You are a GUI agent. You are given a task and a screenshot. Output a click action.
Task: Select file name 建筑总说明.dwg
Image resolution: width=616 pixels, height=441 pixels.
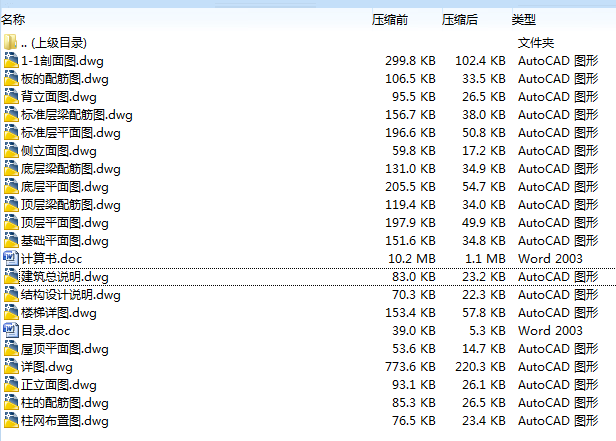[64, 277]
